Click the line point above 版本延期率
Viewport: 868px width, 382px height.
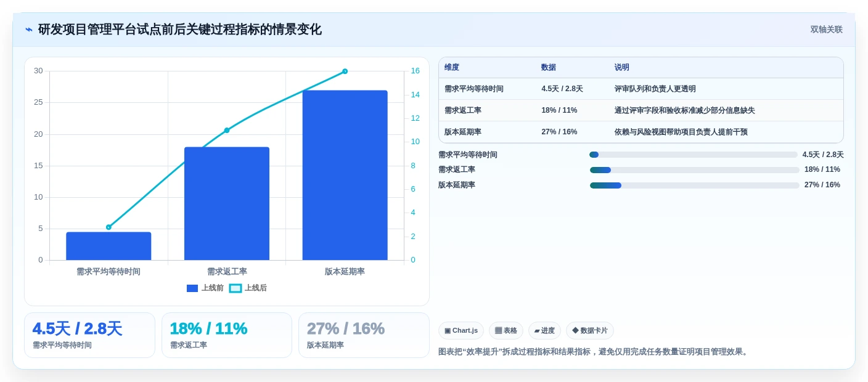point(345,71)
